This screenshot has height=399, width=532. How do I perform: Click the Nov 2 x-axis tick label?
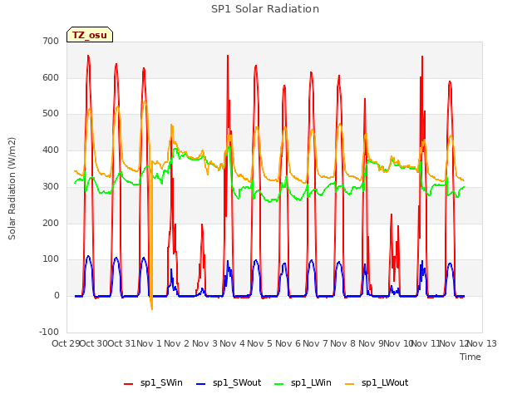(x=176, y=343)
